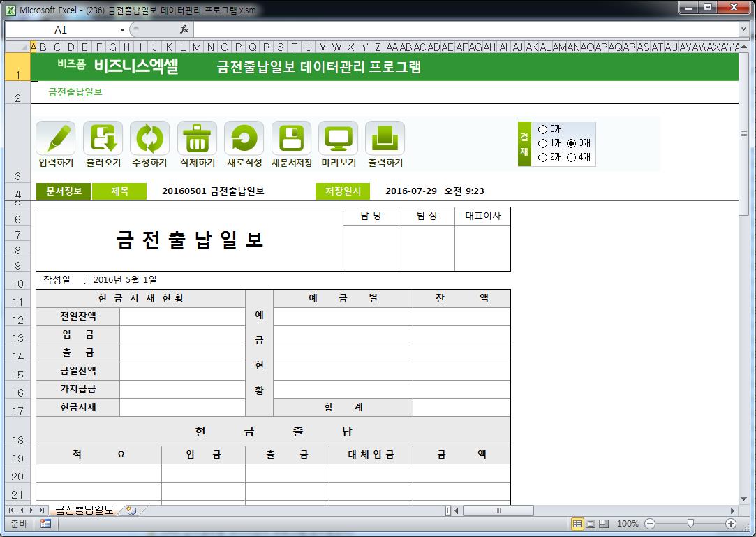
Task: Click the 문서정보 dark green button
Action: coord(64,191)
